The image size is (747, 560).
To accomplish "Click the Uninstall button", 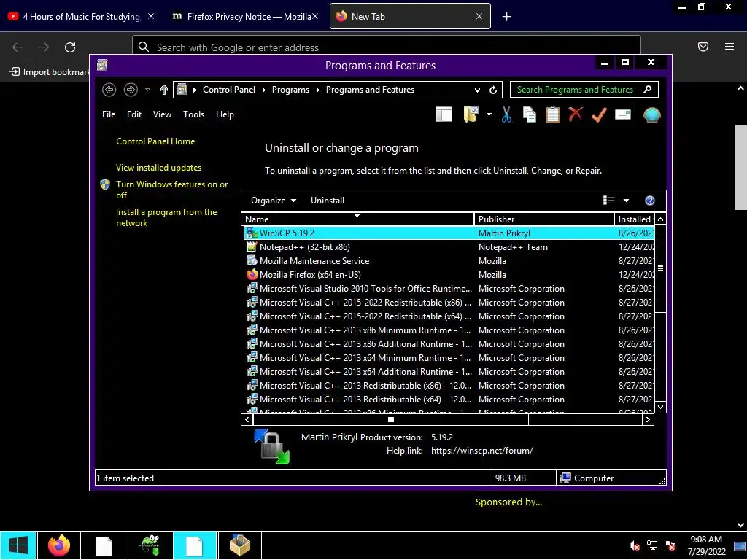I will coord(328,201).
